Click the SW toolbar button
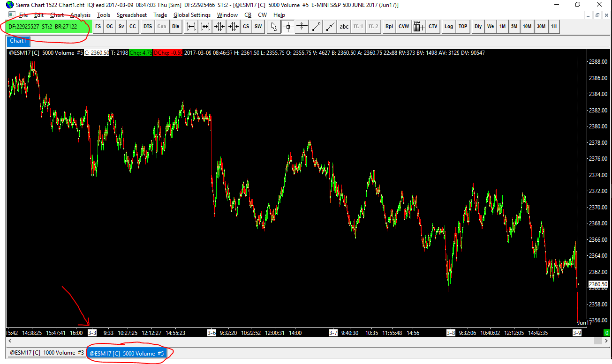Image resolution: width=612 pixels, height=364 pixels. click(258, 27)
